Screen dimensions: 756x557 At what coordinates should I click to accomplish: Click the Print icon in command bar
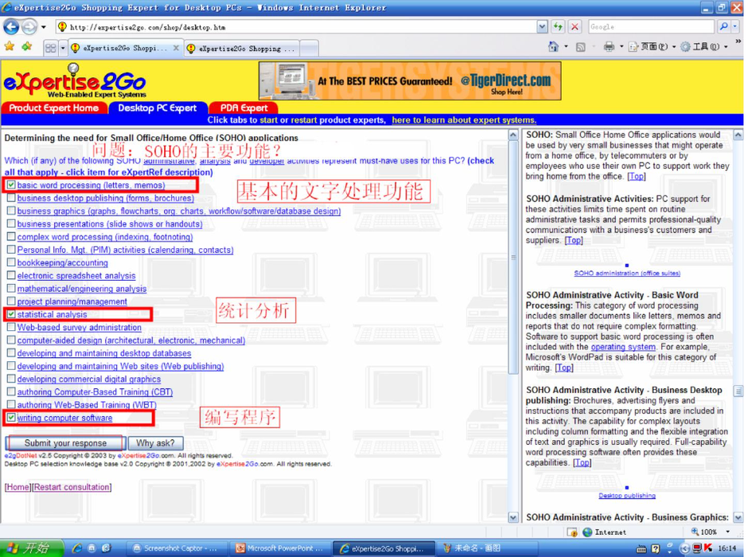coord(609,47)
